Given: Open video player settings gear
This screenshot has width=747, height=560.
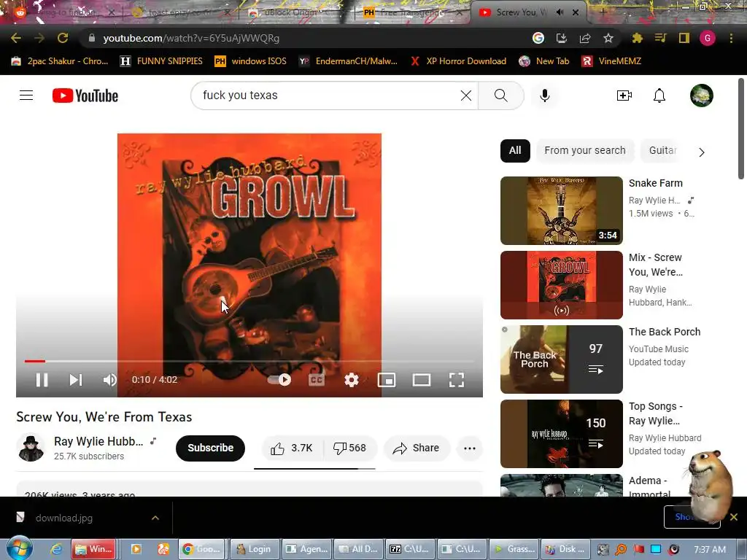Looking at the screenshot, I should [351, 379].
